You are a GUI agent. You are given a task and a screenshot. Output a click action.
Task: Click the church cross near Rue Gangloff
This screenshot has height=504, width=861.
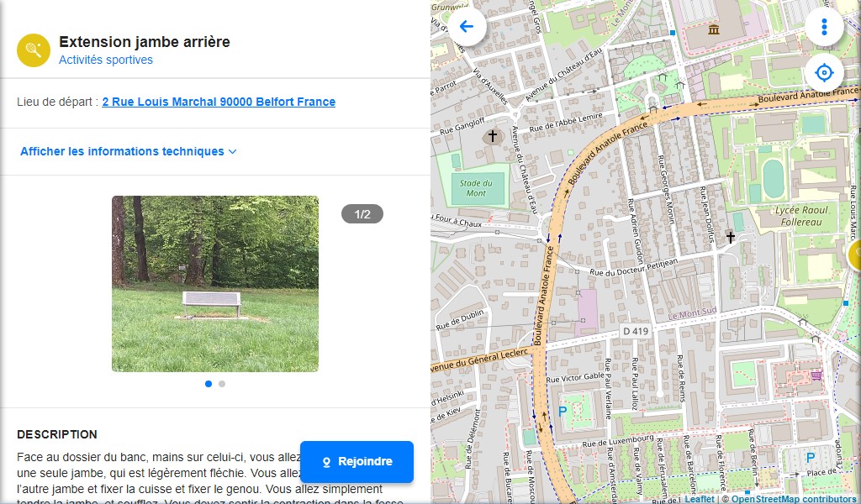click(493, 135)
